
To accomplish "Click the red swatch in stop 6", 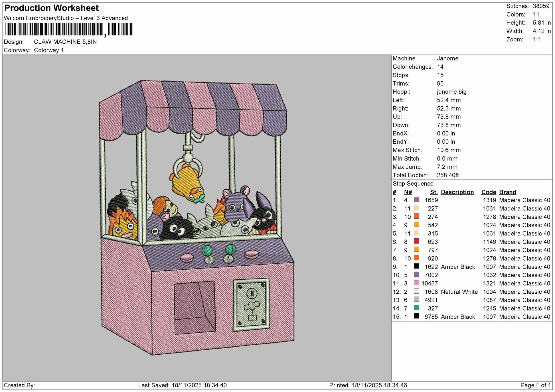I will [416, 241].
